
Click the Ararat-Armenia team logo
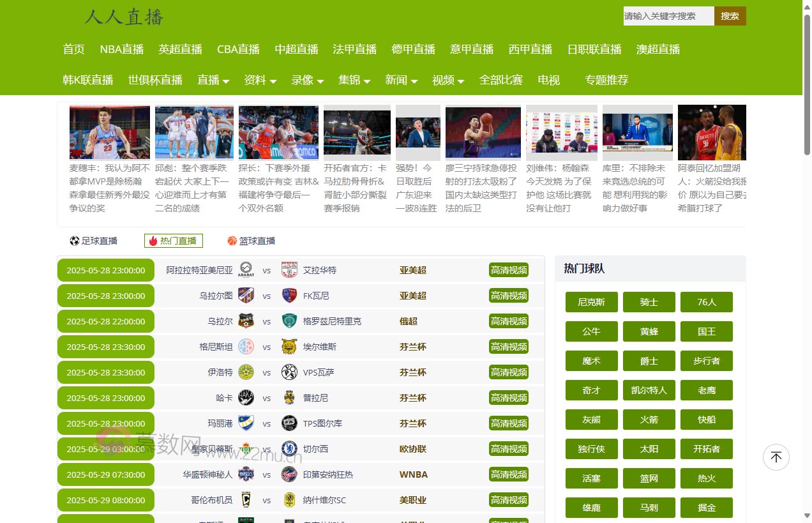[x=246, y=270]
